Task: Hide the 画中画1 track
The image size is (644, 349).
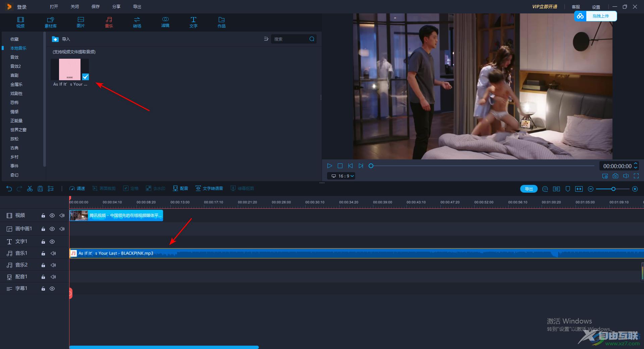Action: tap(52, 229)
